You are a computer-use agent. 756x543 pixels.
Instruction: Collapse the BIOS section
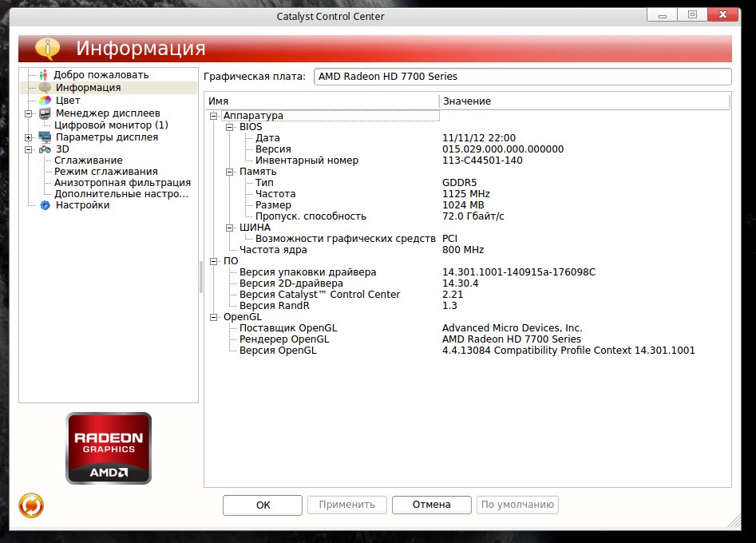pos(229,127)
